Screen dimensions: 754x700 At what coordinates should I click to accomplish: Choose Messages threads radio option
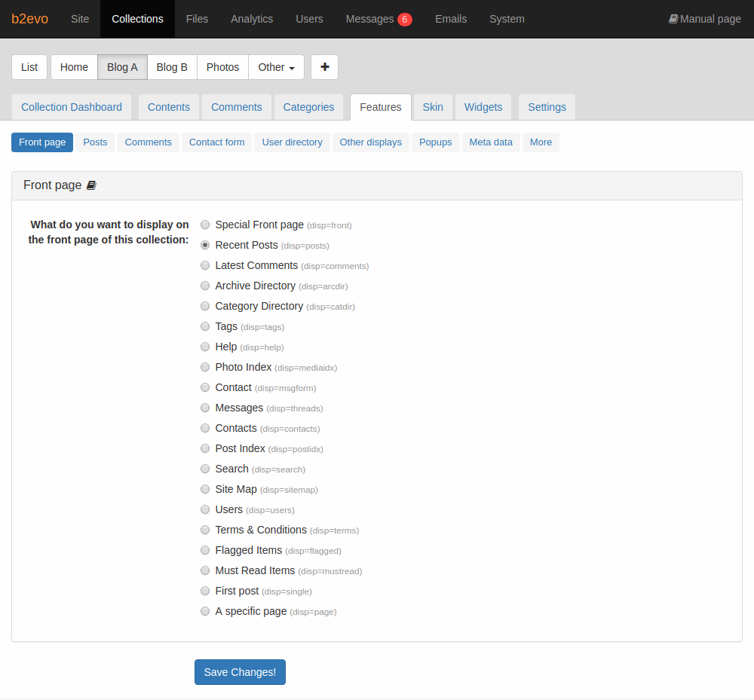pyautogui.click(x=205, y=408)
